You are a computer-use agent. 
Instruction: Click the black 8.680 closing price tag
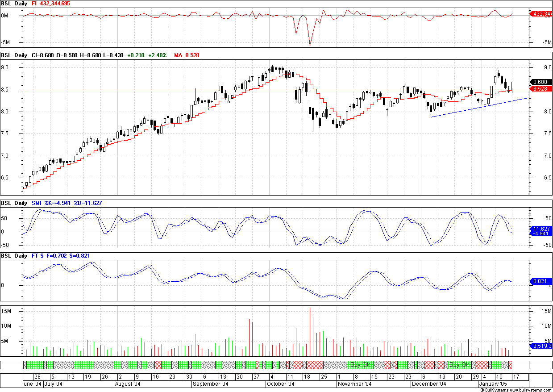tap(541, 83)
